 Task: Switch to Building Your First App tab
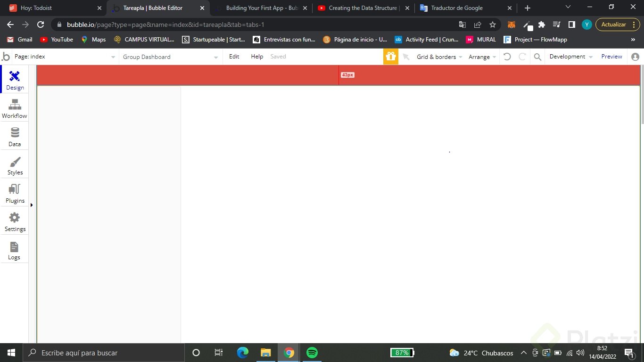point(261,8)
